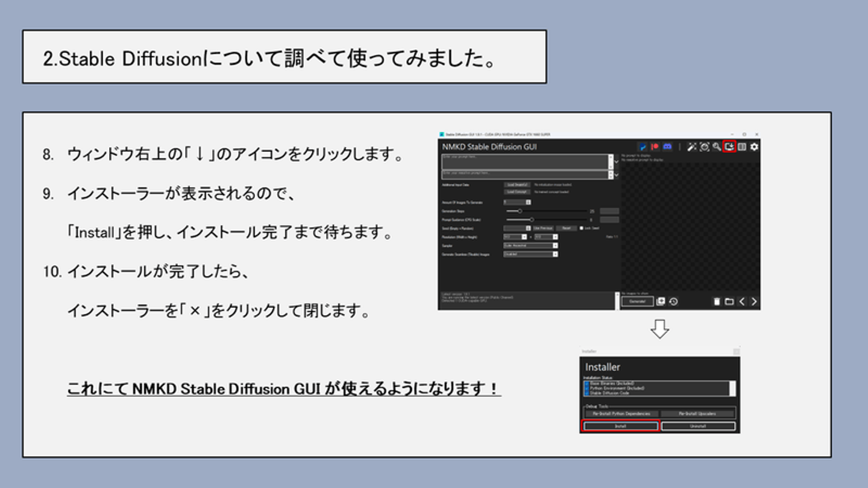Open the installer via the download icon
Image resolution: width=868 pixels, height=488 pixels.
pos(729,146)
